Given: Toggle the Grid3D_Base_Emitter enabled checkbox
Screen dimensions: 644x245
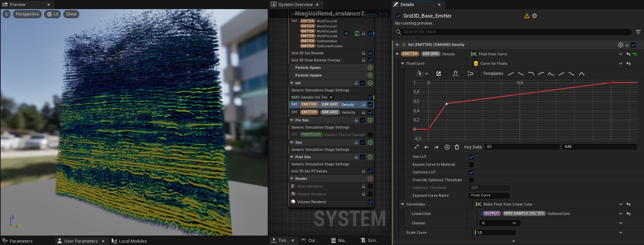Looking at the screenshot, I should coord(398,16).
